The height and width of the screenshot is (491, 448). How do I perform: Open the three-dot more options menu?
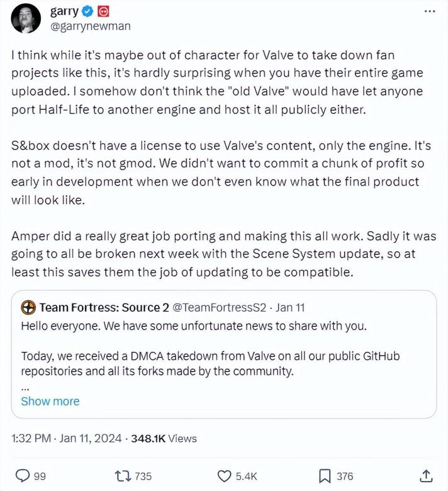click(430, 11)
